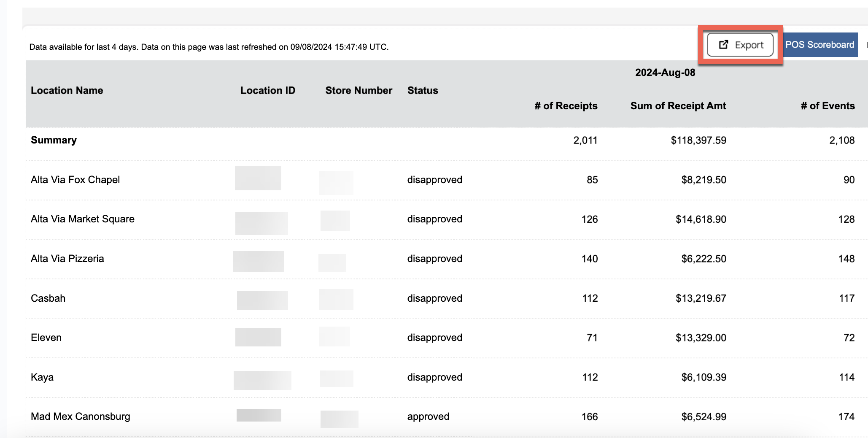The image size is (868, 438).
Task: Click the Export button
Action: (740, 45)
